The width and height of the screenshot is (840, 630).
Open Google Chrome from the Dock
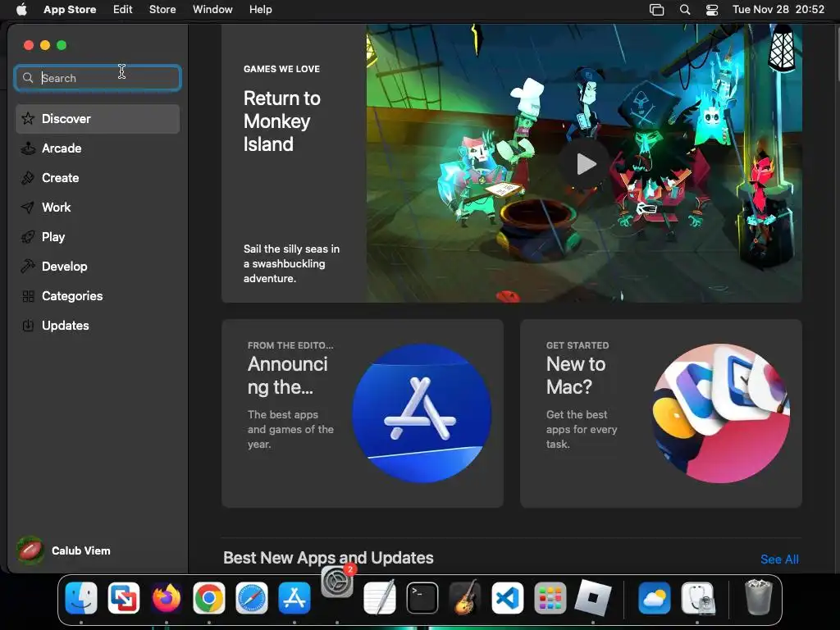[209, 598]
